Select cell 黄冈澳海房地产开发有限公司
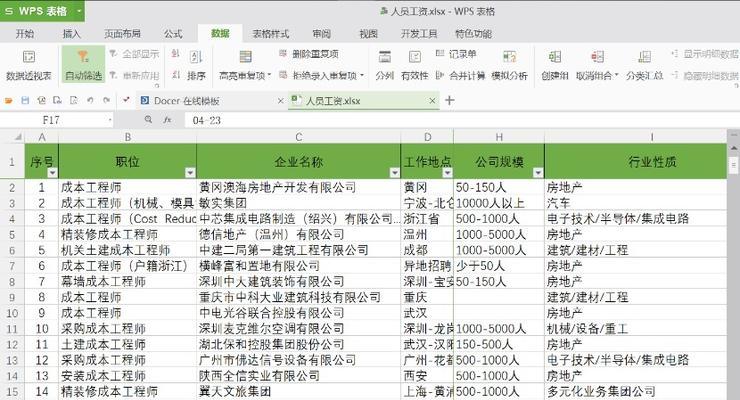Image resolution: width=740 pixels, height=400 pixels. (298, 187)
